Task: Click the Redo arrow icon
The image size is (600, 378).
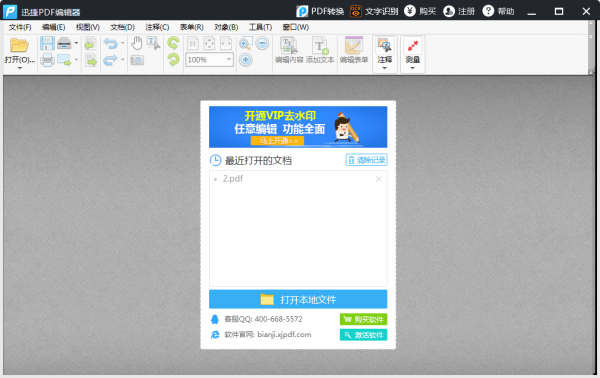Action: tap(111, 60)
